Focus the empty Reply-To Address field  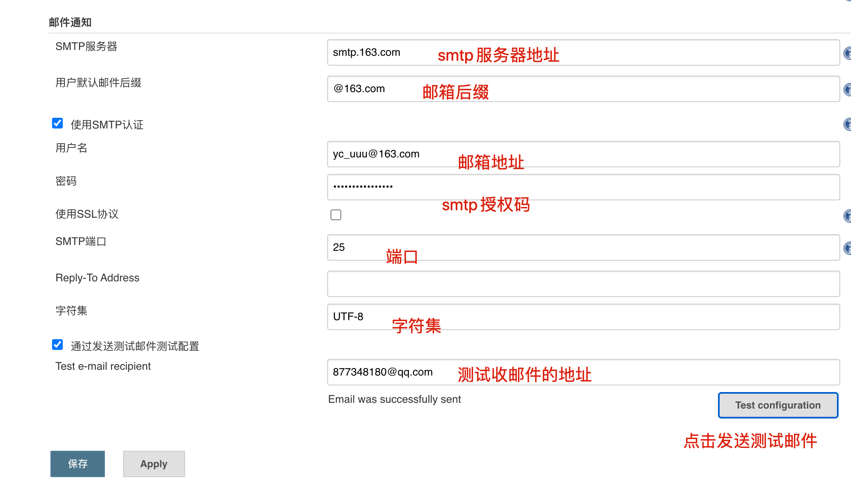click(x=583, y=284)
